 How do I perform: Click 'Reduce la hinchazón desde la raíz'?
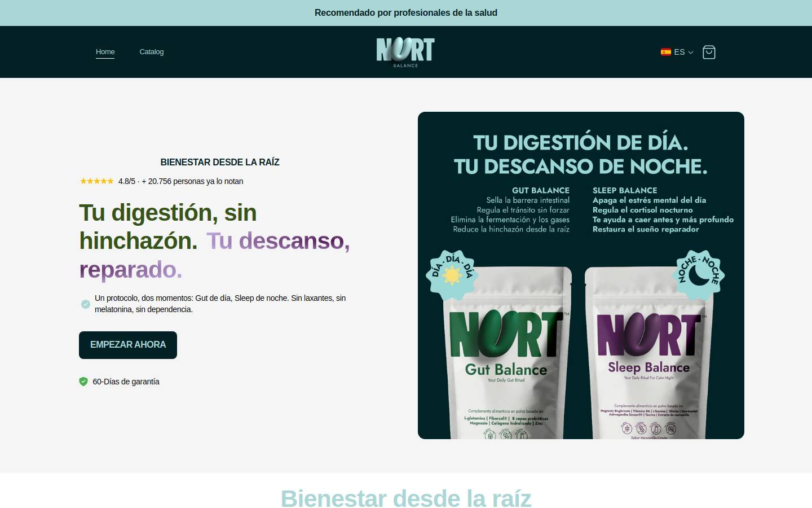click(x=511, y=229)
